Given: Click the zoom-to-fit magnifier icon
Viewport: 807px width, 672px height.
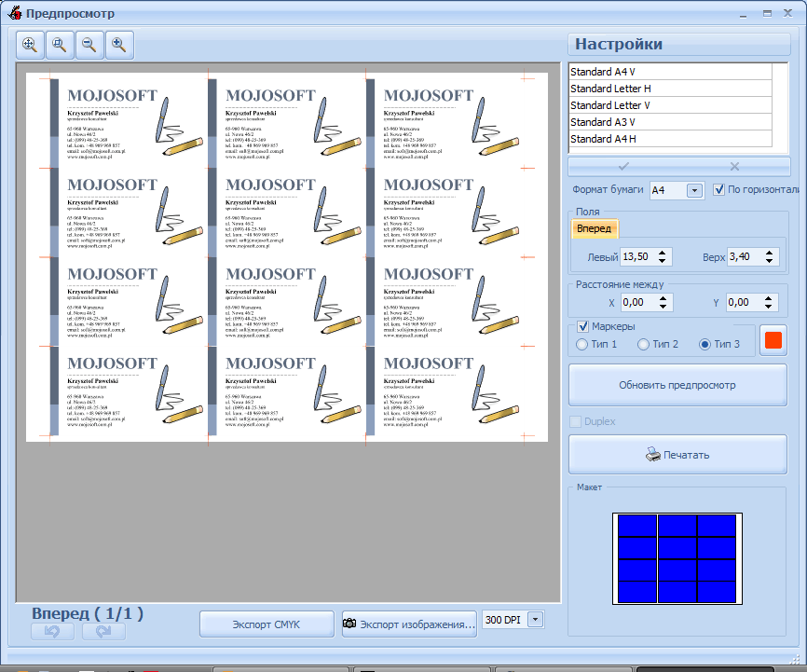Looking at the screenshot, I should (60, 45).
